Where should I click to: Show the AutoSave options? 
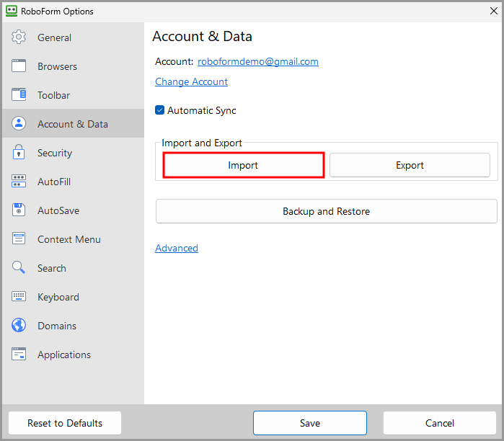pos(74,210)
